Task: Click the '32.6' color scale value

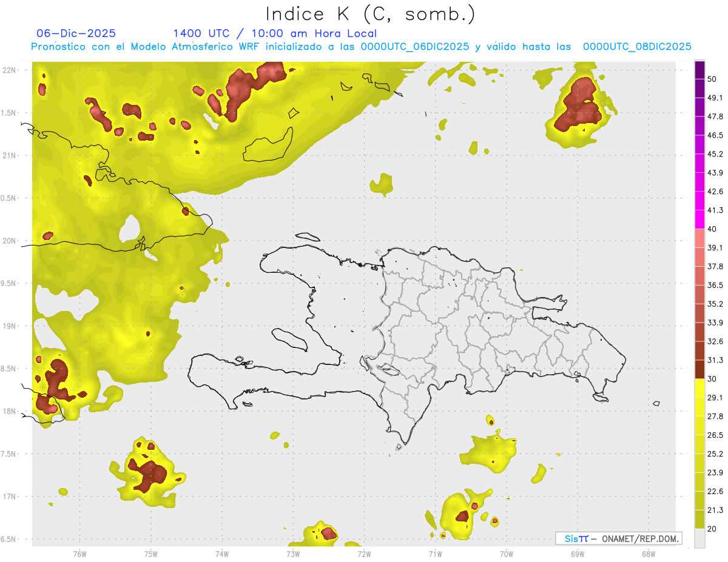Action: point(715,341)
